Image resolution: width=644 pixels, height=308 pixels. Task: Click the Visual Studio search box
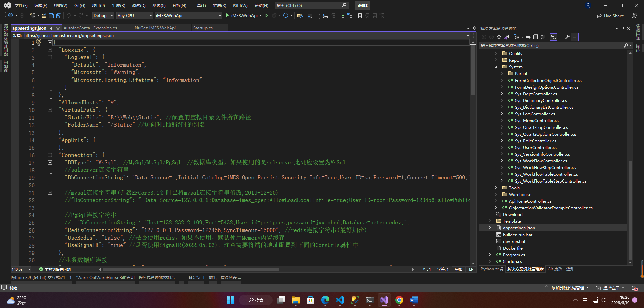point(312,5)
